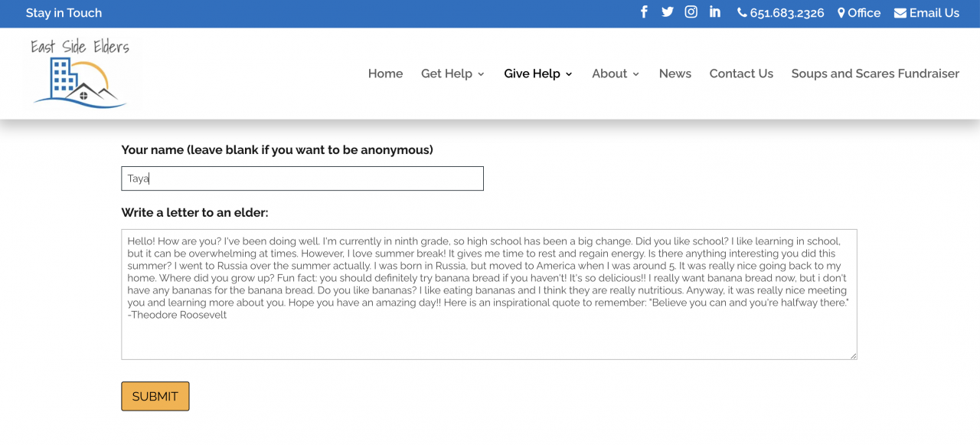Click the phone icon beside 651.683.2326
This screenshot has height=445, width=980.
(x=742, y=13)
